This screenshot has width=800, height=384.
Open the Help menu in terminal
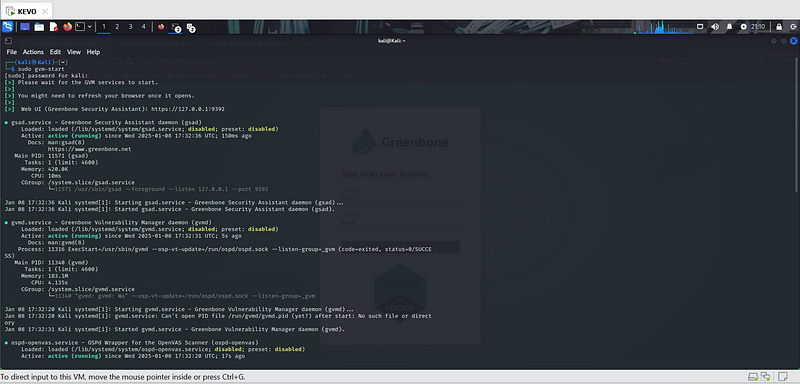coord(93,52)
